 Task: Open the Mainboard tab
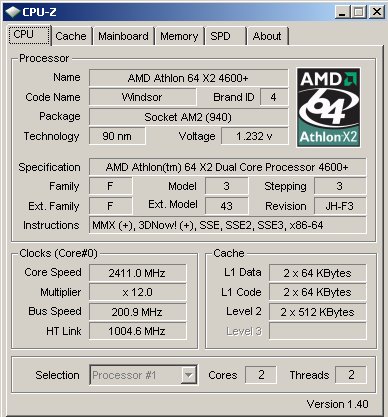coord(123,36)
